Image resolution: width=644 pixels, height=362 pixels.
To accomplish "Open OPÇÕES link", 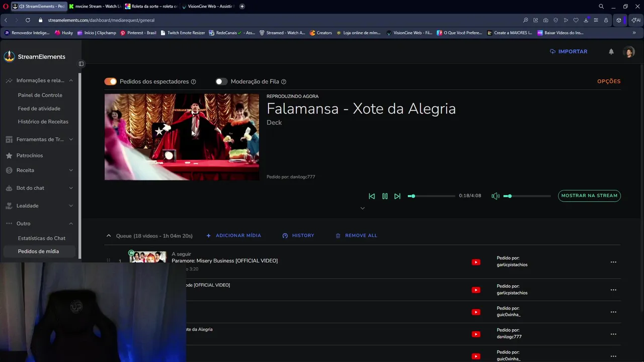I will [x=609, y=81].
